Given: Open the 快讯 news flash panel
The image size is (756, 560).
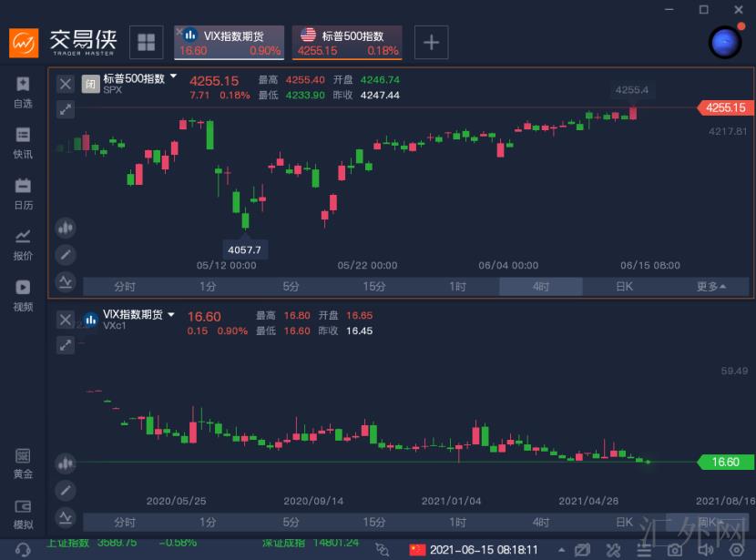Looking at the screenshot, I should tap(23, 143).
